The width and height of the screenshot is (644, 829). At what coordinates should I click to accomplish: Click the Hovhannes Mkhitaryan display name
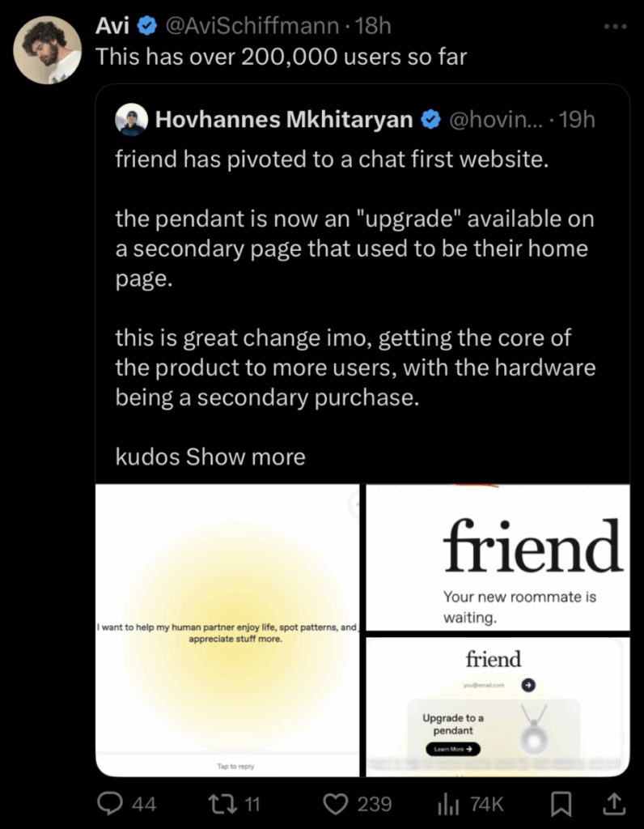click(284, 121)
